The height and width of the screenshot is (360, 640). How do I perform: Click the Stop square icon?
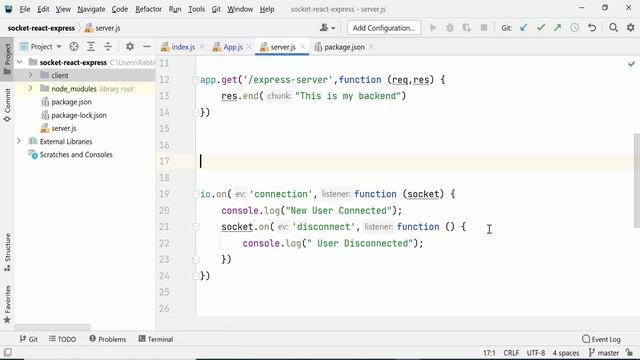(484, 28)
